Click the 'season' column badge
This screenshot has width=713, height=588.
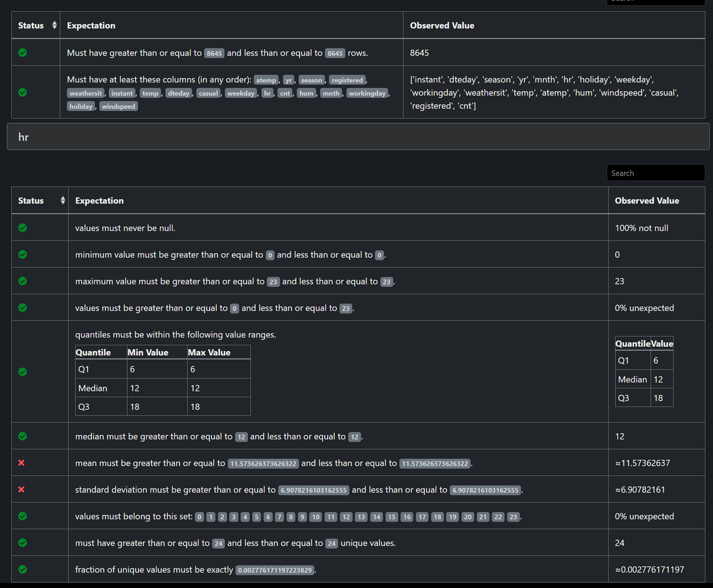point(311,80)
